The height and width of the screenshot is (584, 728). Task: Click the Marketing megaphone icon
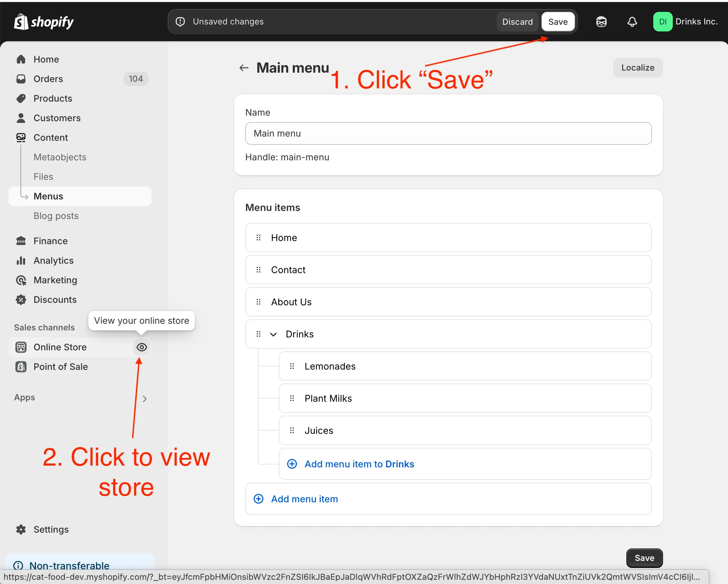[21, 280]
